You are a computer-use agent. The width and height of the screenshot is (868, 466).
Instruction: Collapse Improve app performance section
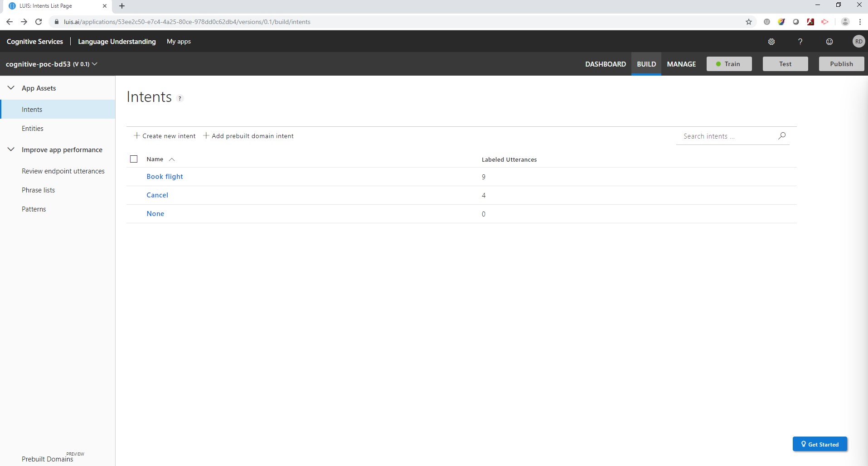pyautogui.click(x=11, y=149)
